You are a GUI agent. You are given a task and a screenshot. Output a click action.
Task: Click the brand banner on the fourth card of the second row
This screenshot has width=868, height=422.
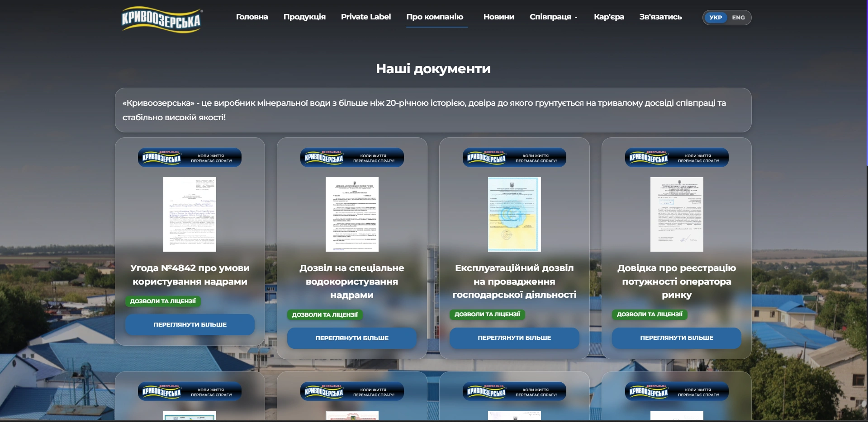677,392
